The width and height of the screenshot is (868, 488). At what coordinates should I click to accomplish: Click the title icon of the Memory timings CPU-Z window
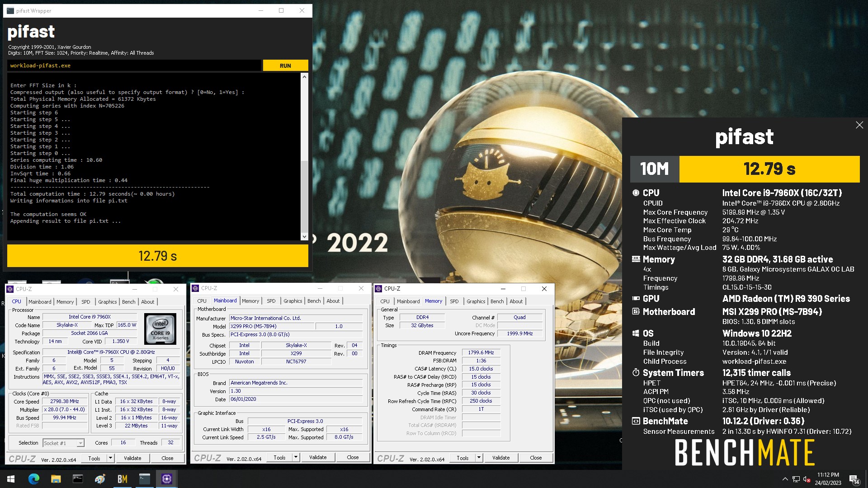click(378, 289)
